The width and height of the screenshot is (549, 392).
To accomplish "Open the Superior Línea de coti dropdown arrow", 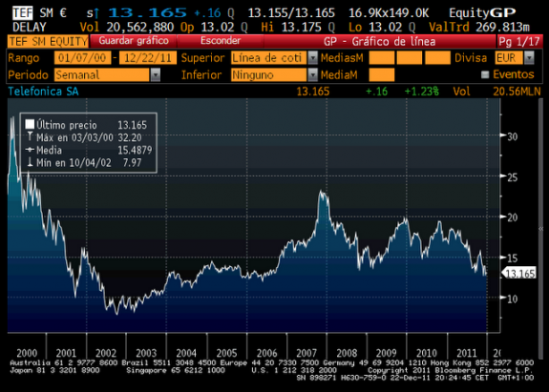I will coord(312,57).
